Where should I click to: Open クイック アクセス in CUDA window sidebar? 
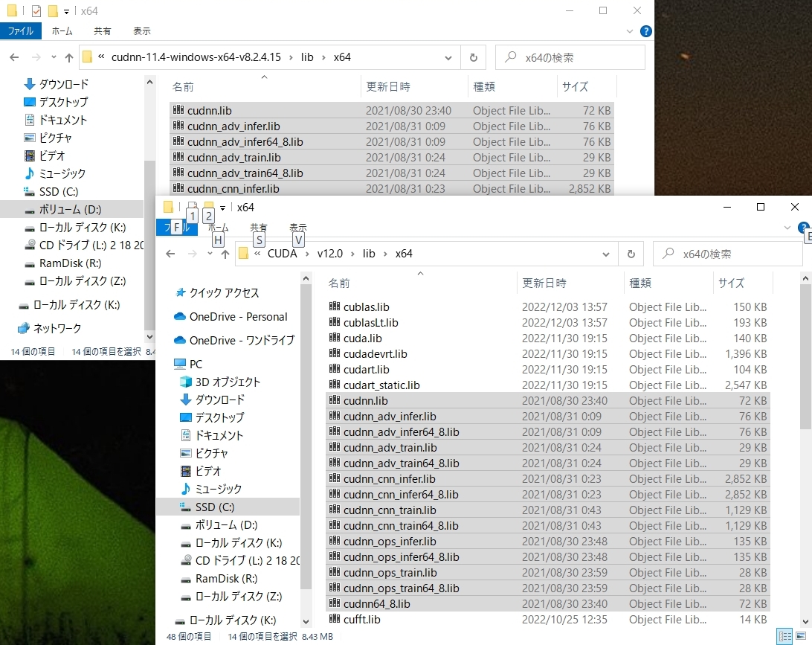[x=224, y=292]
